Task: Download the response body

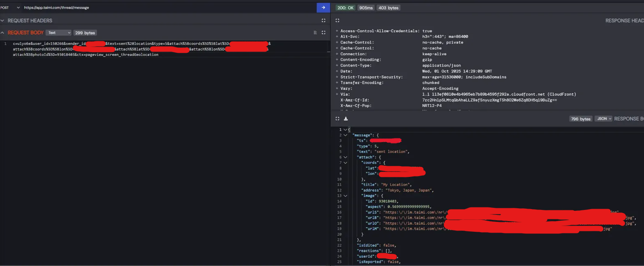Action: coord(346,119)
